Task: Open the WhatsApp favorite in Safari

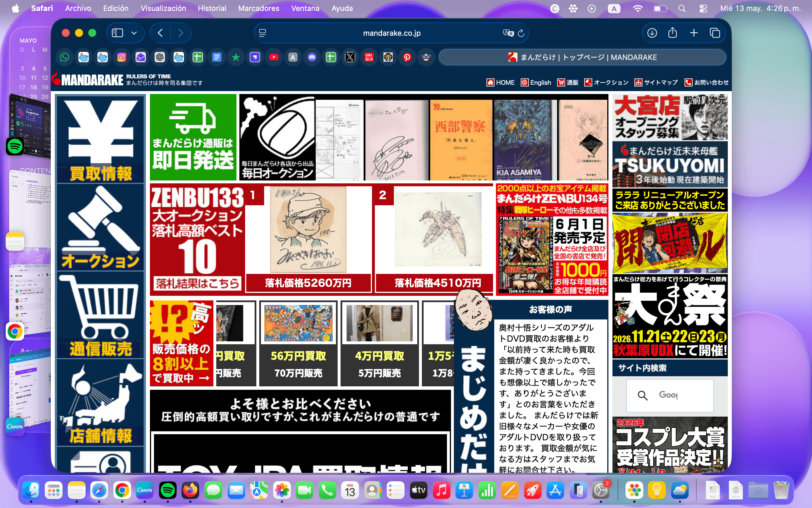Action: [65, 57]
